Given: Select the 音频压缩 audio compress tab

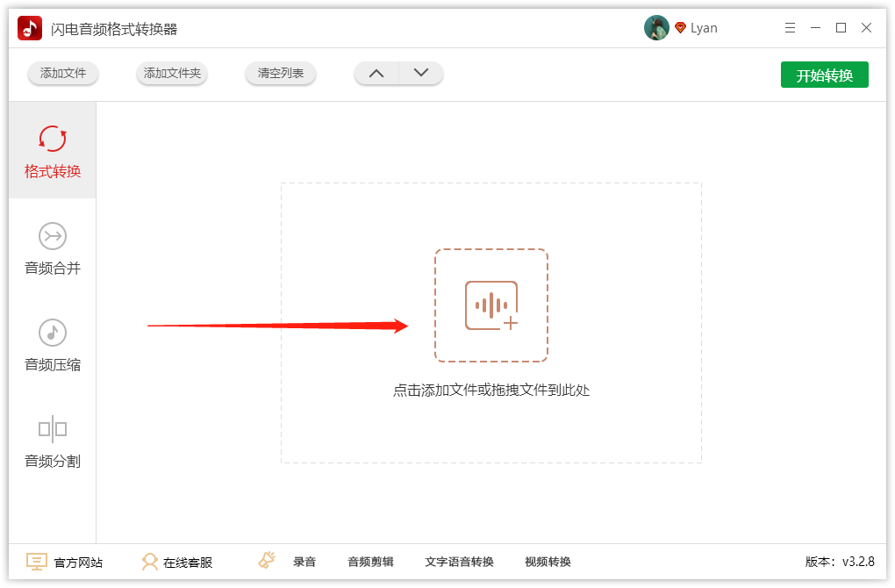Looking at the screenshot, I should pos(53,345).
